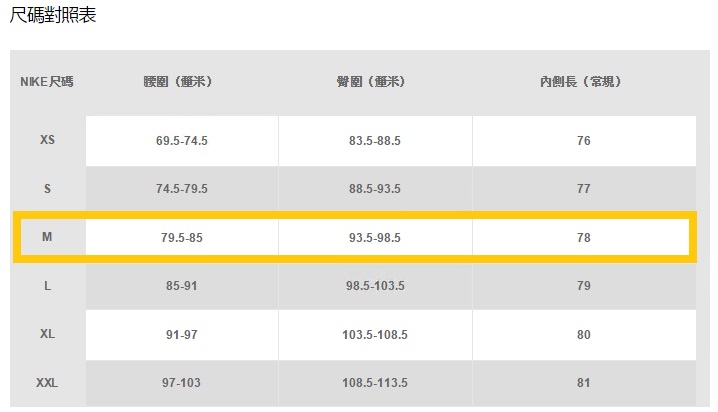Select the S size row label
This screenshot has height=412, width=718.
tap(47, 188)
